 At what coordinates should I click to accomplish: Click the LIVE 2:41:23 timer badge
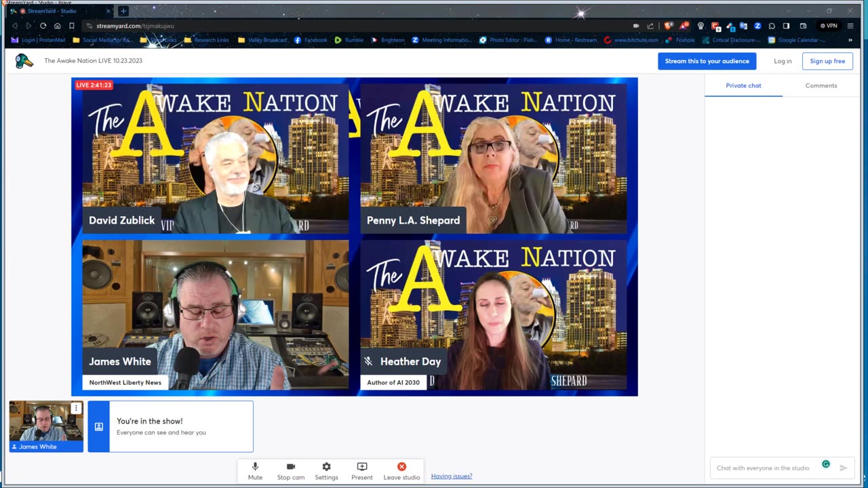click(94, 85)
